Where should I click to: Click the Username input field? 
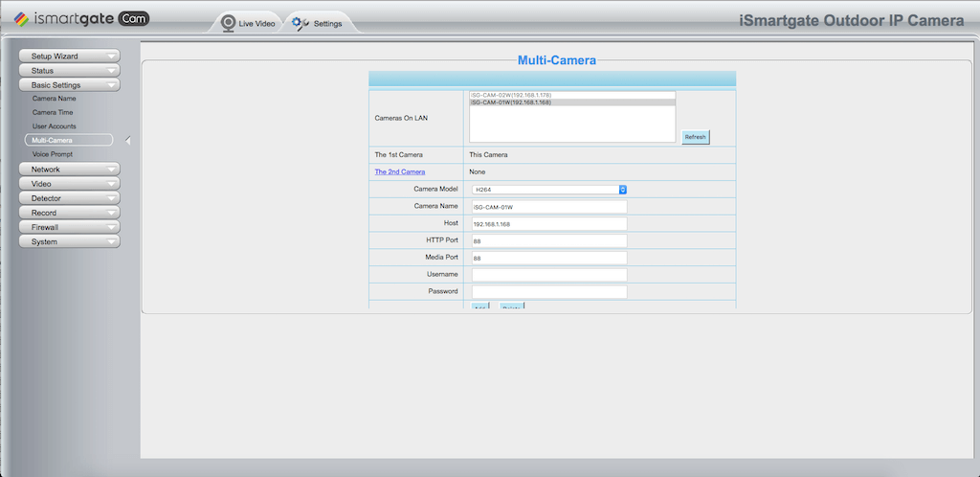(549, 275)
